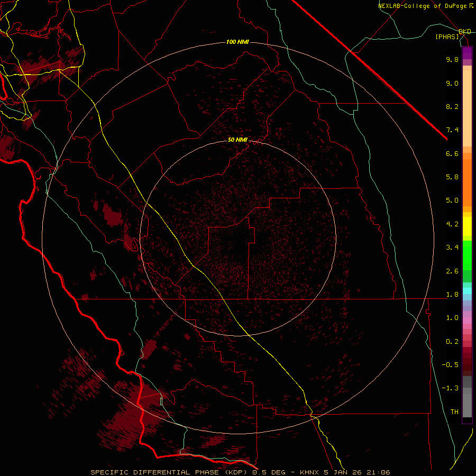476x476 pixels.
Task: Click the cyan segment of the color bar
Action: pos(467,291)
